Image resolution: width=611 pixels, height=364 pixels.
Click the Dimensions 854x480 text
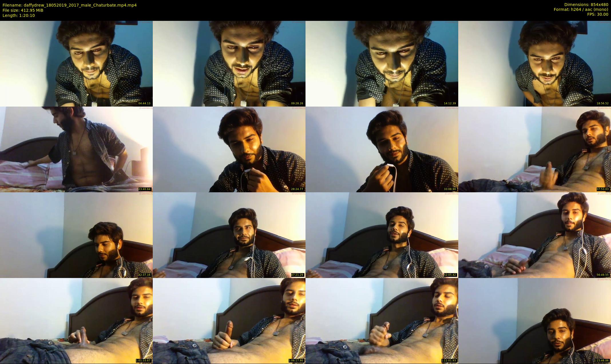pyautogui.click(x=586, y=5)
